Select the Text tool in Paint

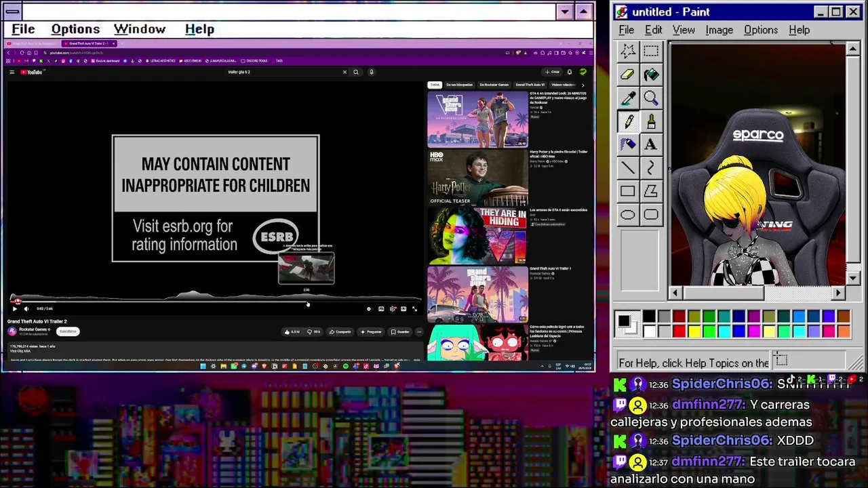tap(651, 145)
